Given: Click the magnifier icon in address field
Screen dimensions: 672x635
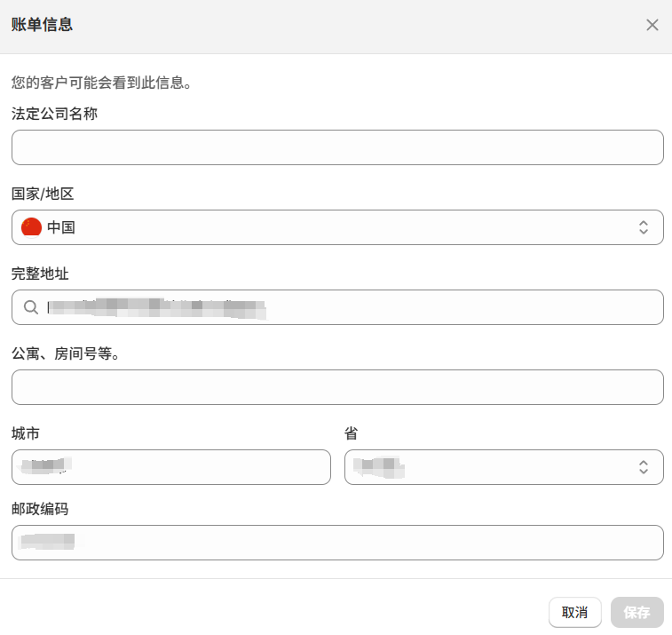Looking at the screenshot, I should tap(31, 307).
